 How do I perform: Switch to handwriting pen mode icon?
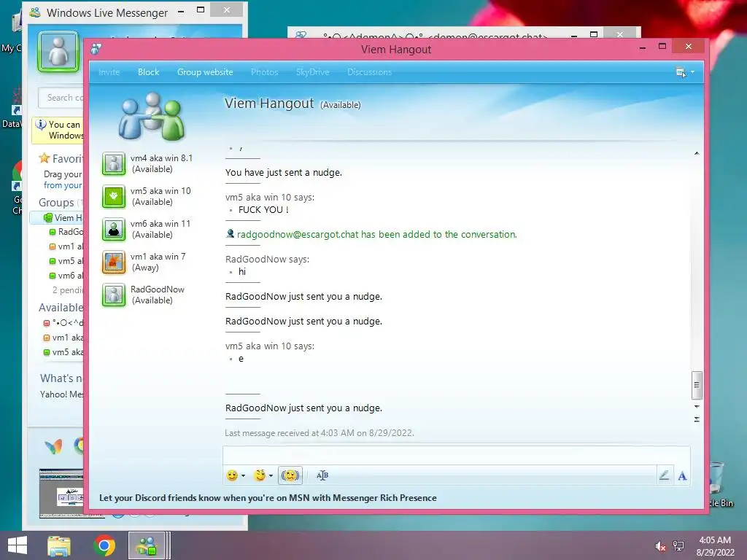coord(664,475)
